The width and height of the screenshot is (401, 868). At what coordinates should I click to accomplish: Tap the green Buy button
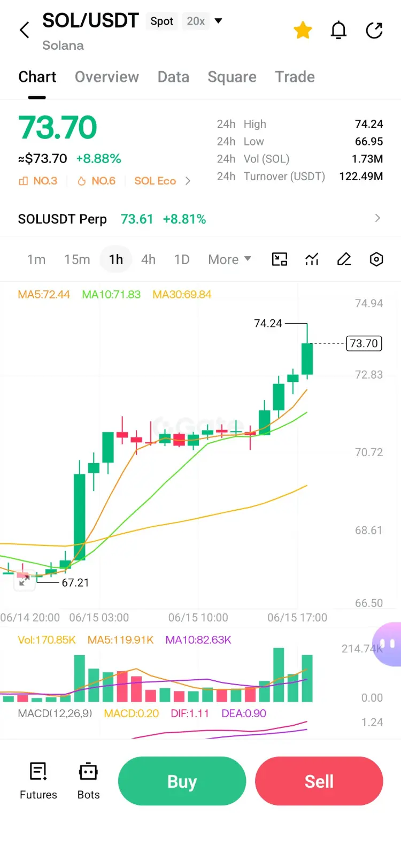pyautogui.click(x=182, y=781)
